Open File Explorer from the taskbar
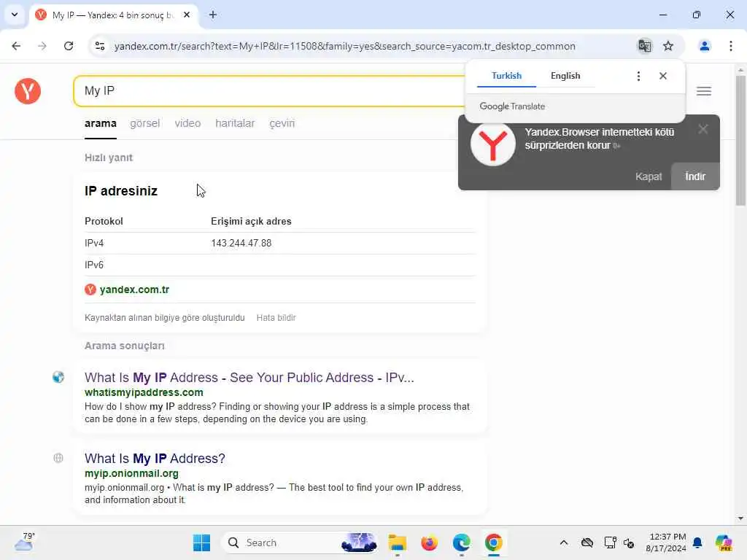The width and height of the screenshot is (747, 560). [398, 542]
